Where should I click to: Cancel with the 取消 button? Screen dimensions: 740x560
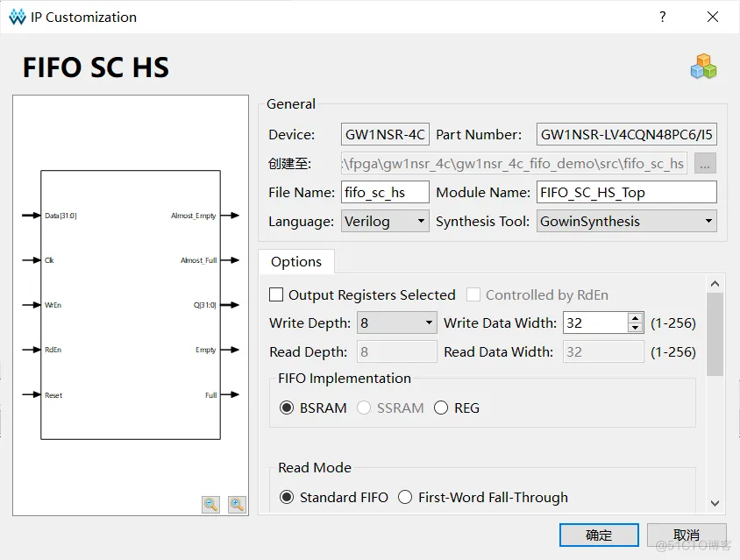(687, 535)
